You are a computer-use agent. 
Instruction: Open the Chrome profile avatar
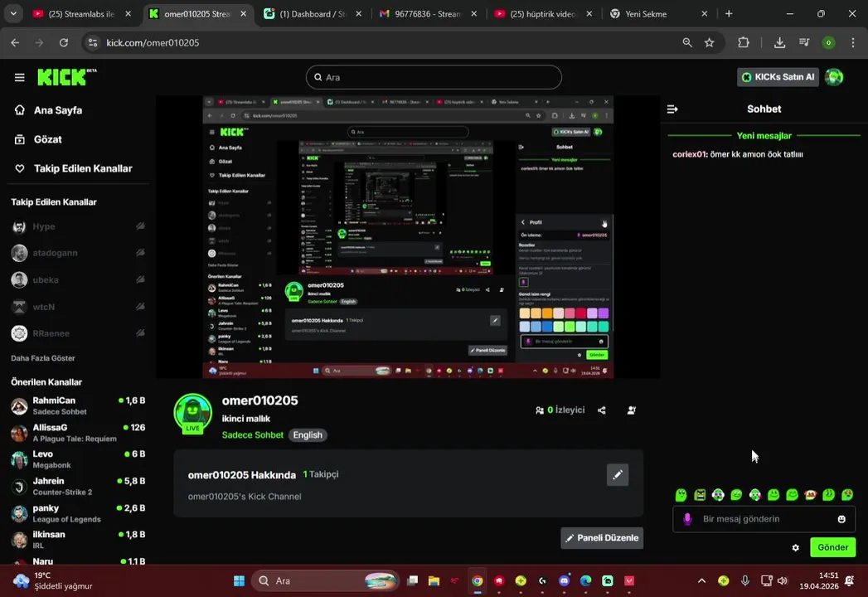point(829,42)
